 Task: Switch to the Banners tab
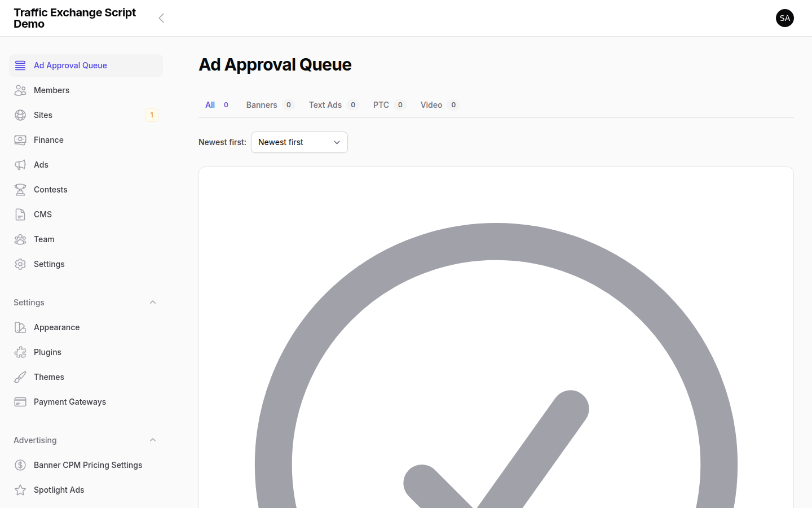(261, 104)
